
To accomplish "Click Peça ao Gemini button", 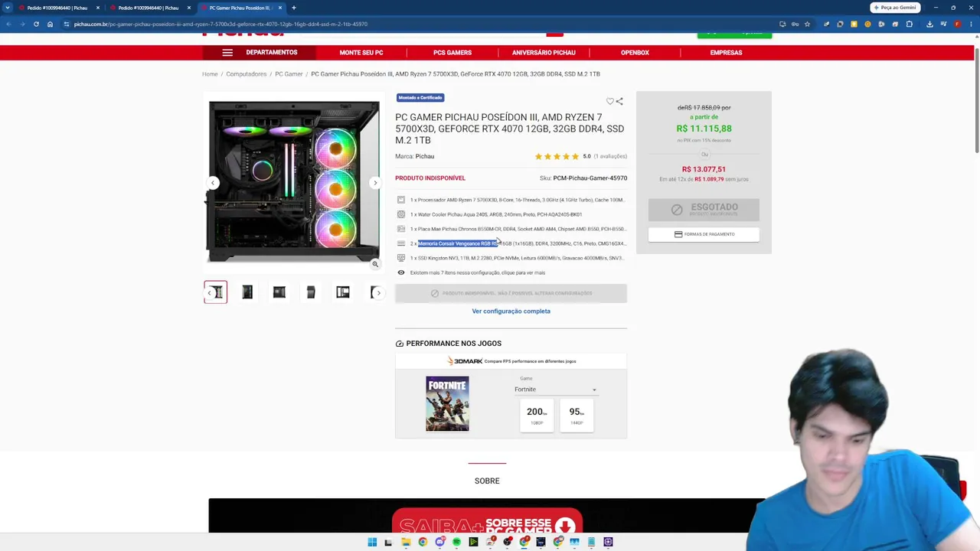I will tap(893, 8).
